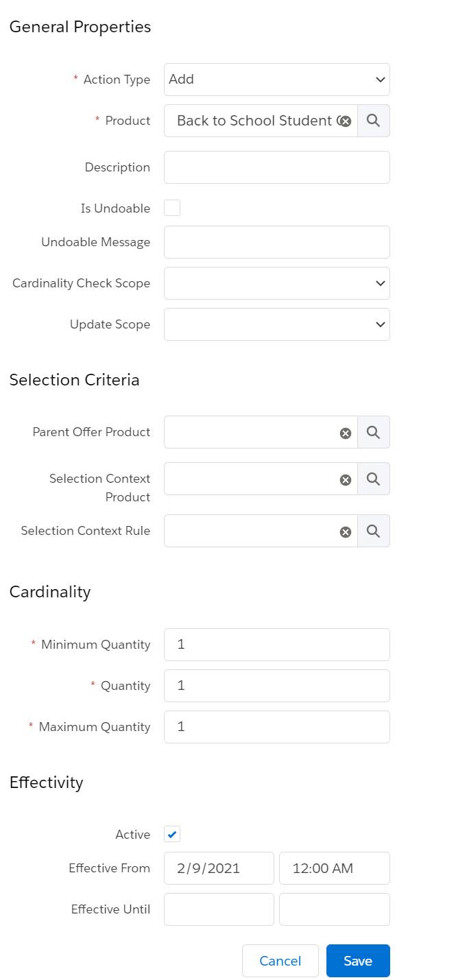The width and height of the screenshot is (456, 980).
Task: Open the Action Type dropdown
Action: click(277, 80)
